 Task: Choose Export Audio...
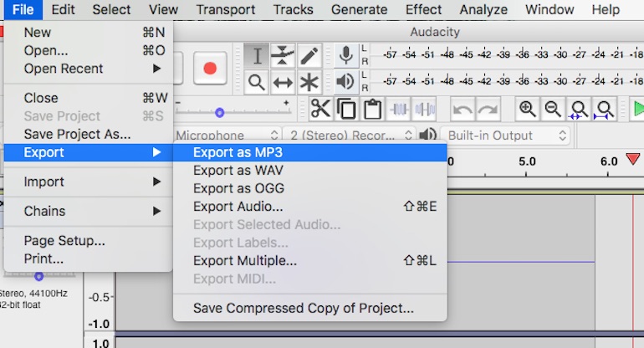point(310,207)
